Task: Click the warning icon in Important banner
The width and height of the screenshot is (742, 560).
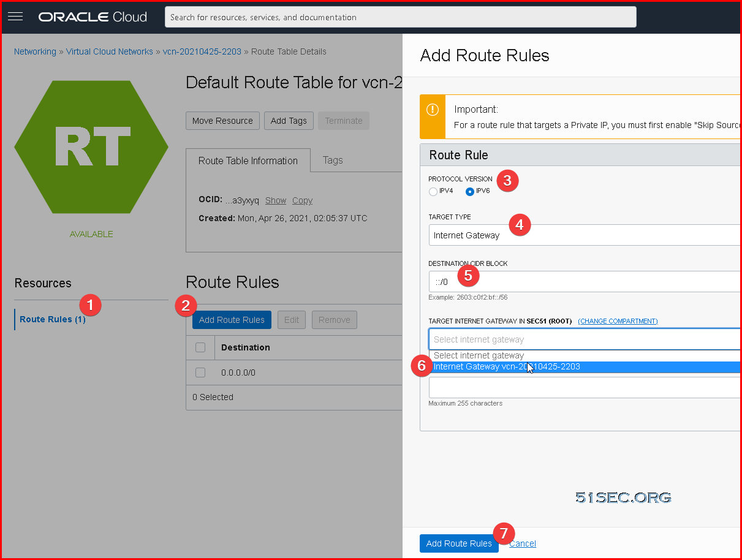Action: point(433,110)
